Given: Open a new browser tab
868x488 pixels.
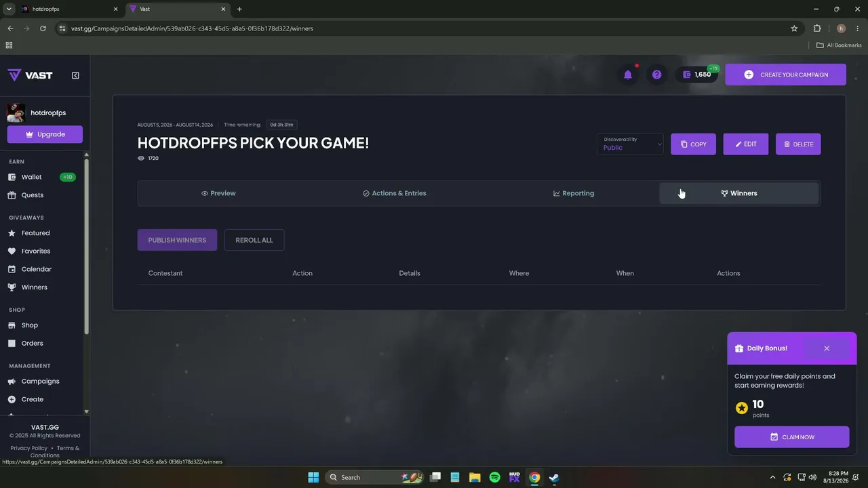Looking at the screenshot, I should tap(239, 9).
